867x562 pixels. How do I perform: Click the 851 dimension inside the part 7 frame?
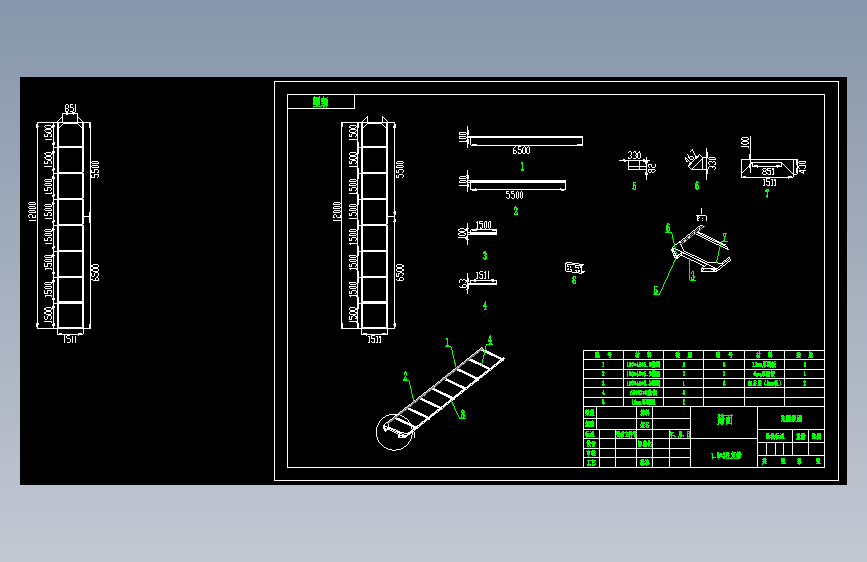(768, 171)
